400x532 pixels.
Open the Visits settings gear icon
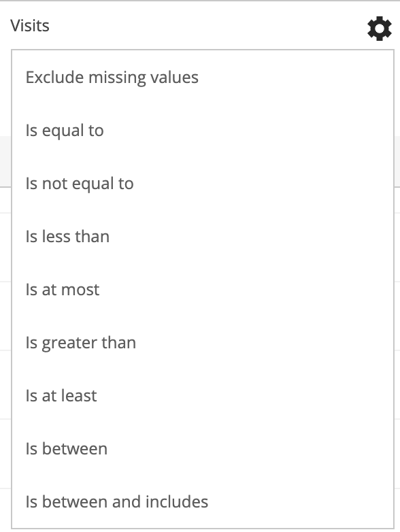[x=380, y=29]
